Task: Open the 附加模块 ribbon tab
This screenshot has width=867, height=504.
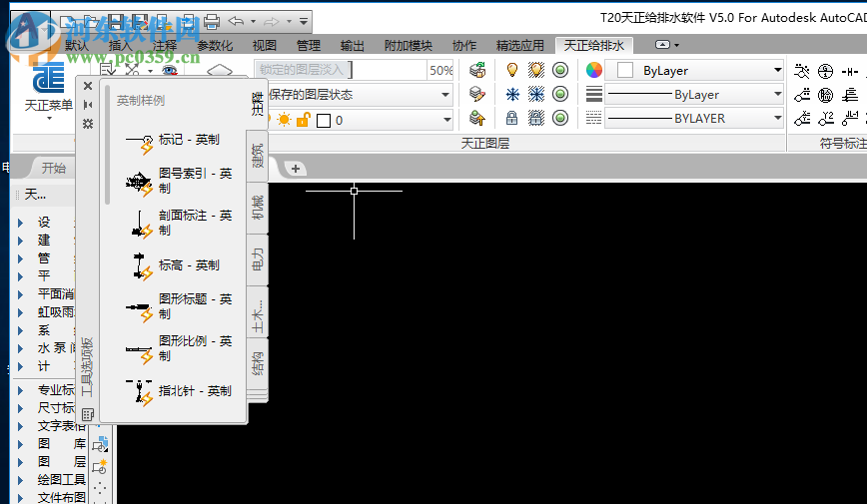Action: pos(409,45)
